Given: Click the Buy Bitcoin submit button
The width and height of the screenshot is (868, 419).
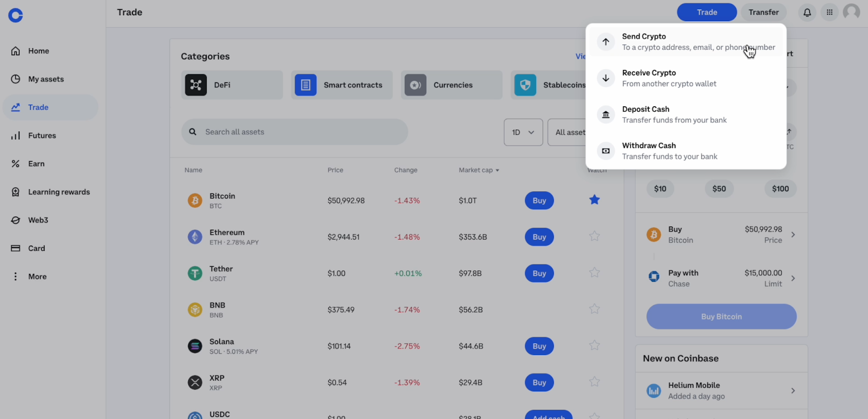Looking at the screenshot, I should pyautogui.click(x=722, y=317).
